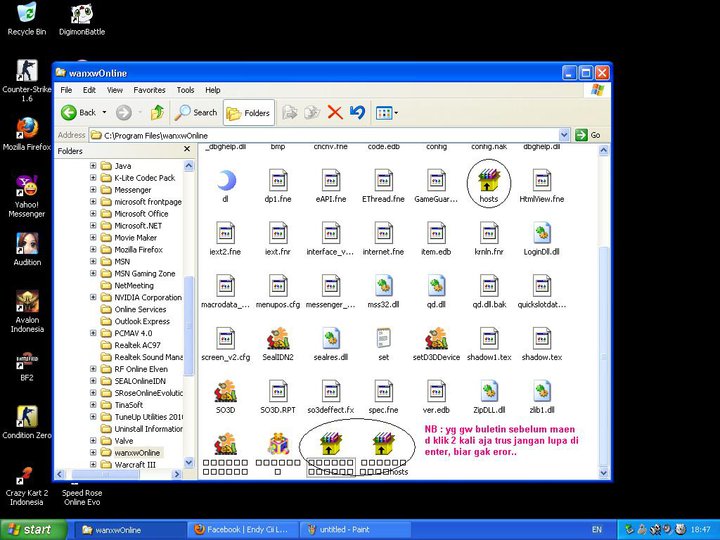Image resolution: width=720 pixels, height=540 pixels.
Task: Open the Tools menu
Action: point(185,90)
